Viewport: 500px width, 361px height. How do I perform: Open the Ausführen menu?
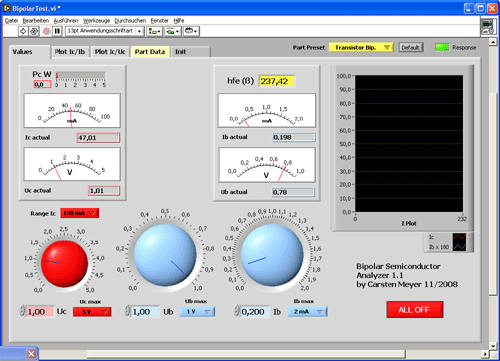[x=66, y=21]
